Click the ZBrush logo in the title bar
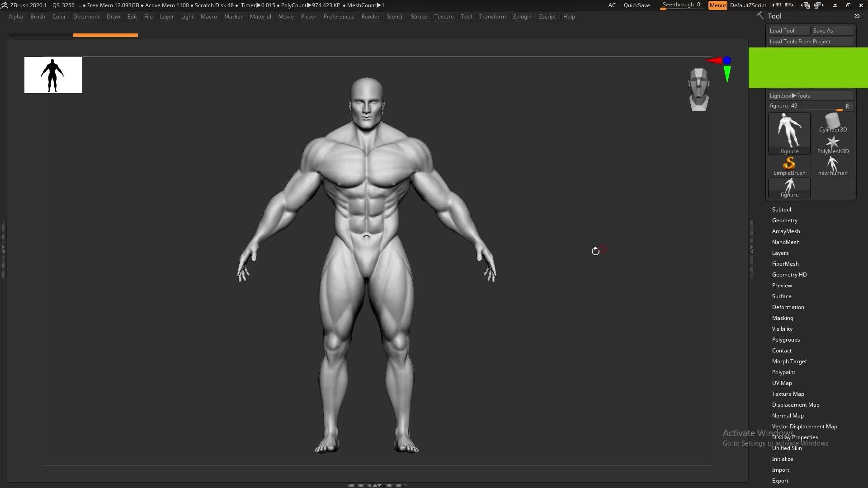 click(x=5, y=5)
